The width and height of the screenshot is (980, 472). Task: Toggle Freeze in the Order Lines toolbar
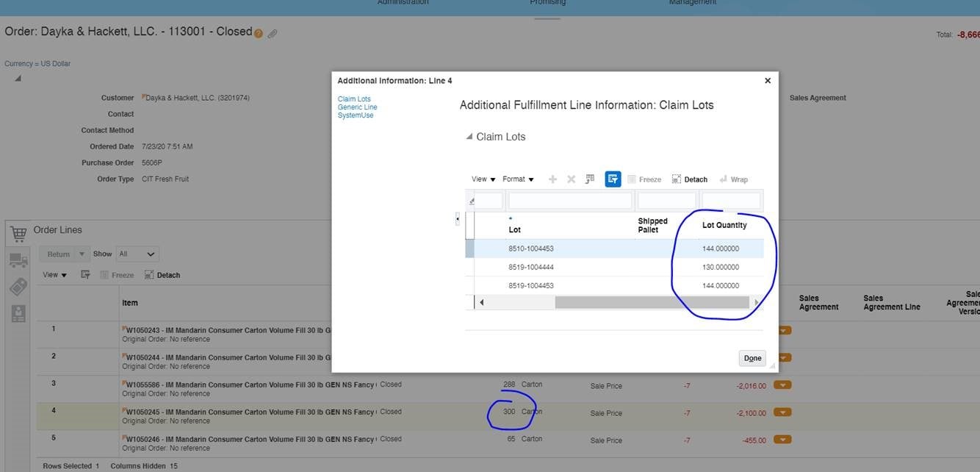point(117,274)
